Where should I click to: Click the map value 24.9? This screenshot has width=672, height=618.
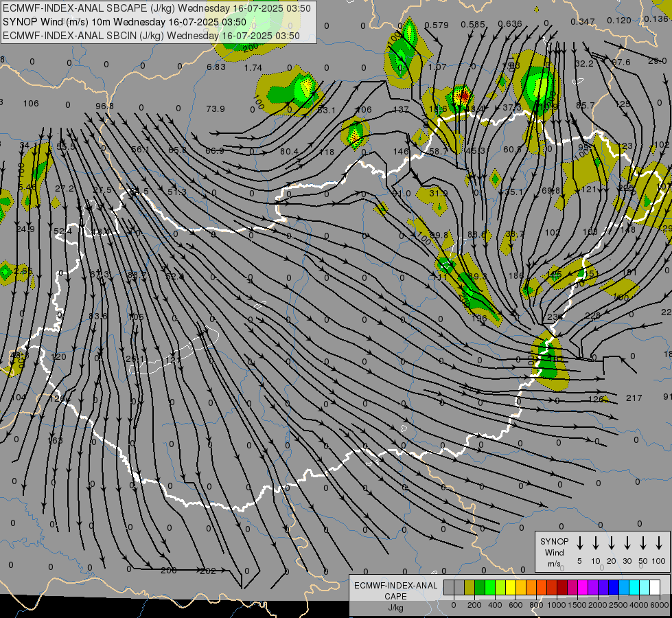point(25,229)
